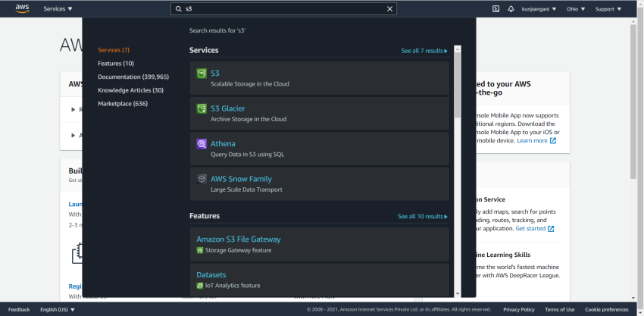
Task: Select the Features (10) filter
Action: coord(116,64)
